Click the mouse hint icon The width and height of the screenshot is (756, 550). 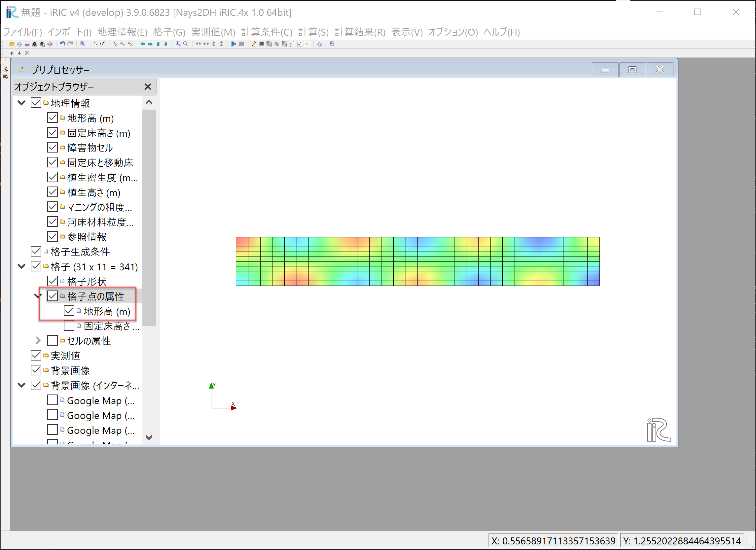(332, 44)
